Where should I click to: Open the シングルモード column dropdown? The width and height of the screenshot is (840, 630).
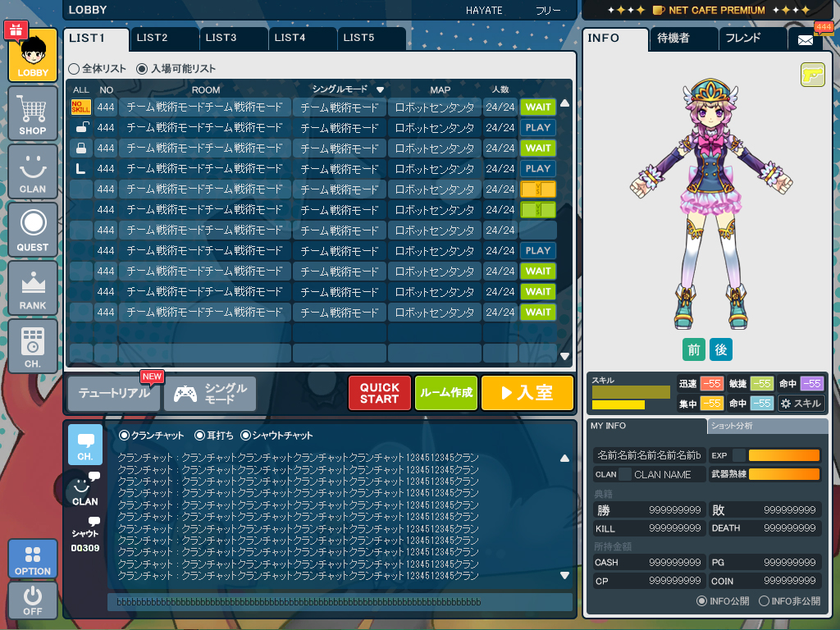(381, 89)
